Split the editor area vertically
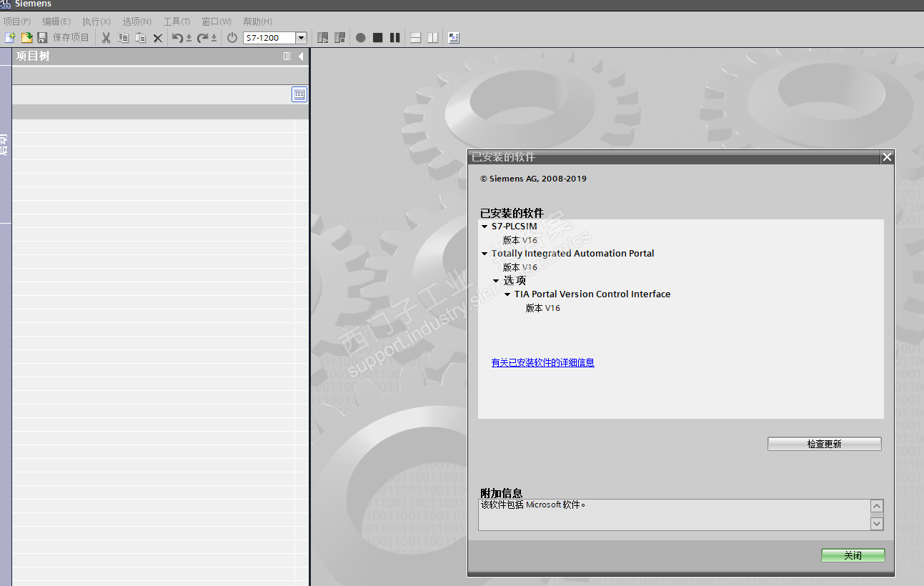Viewport: 924px width, 586px height. coord(432,38)
